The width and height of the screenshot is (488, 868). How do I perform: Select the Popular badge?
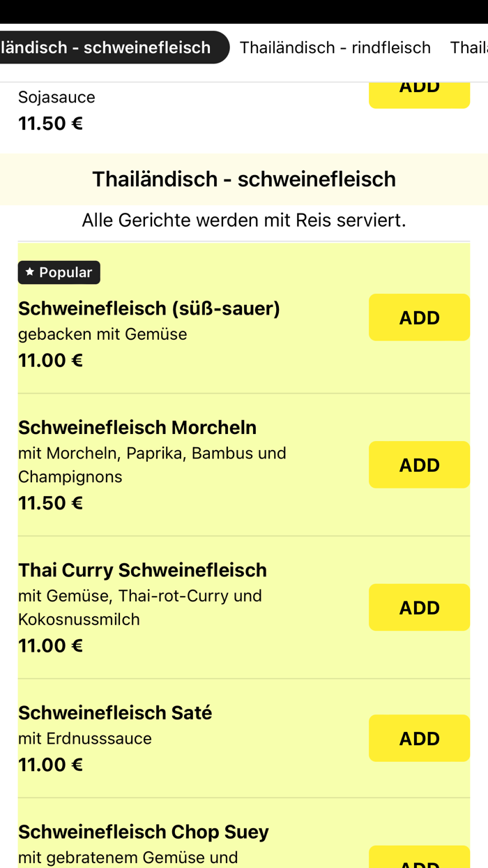click(59, 272)
